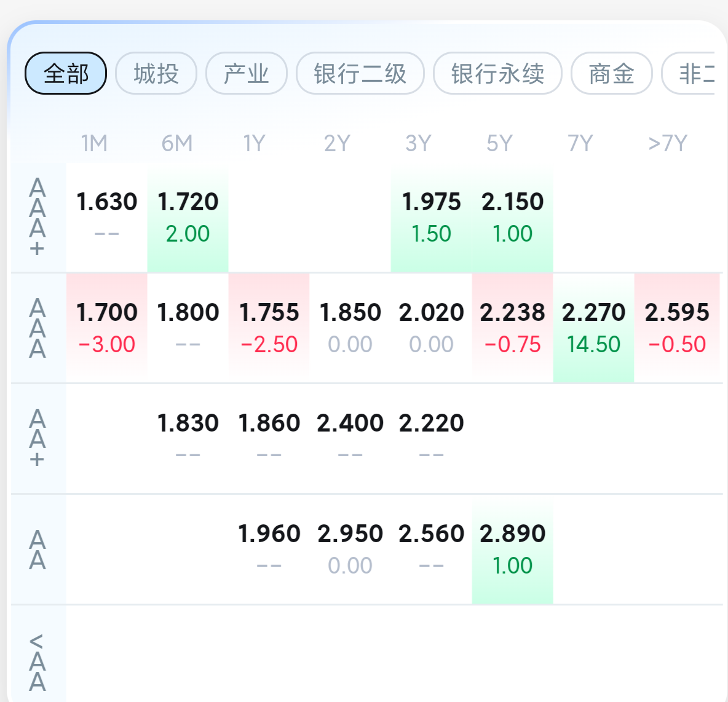The image size is (728, 702).
Task: Select the 银行永续 filter tab
Action: (x=497, y=74)
